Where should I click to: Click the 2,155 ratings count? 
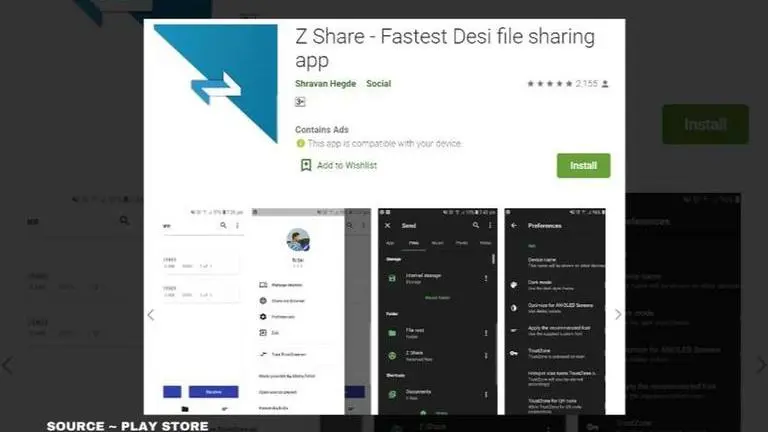coord(586,84)
